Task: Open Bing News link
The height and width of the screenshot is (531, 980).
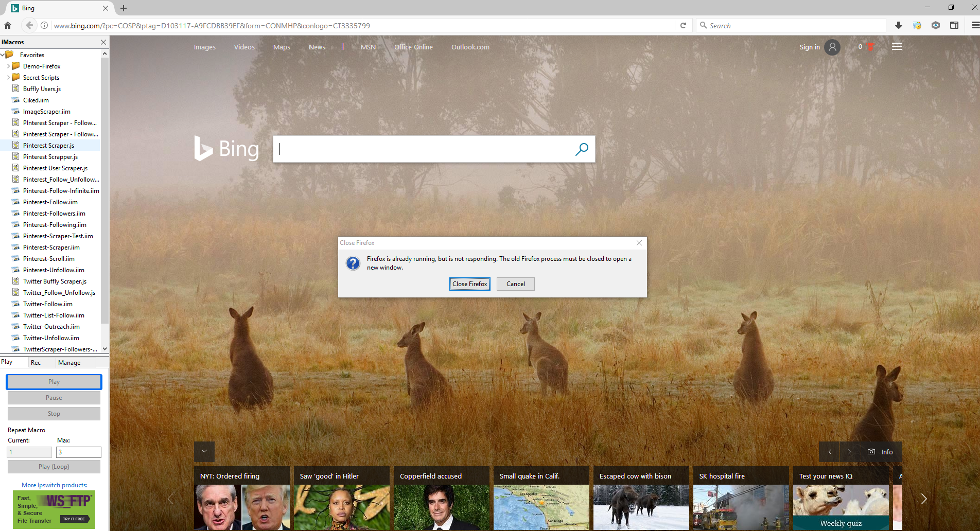Action: (317, 47)
